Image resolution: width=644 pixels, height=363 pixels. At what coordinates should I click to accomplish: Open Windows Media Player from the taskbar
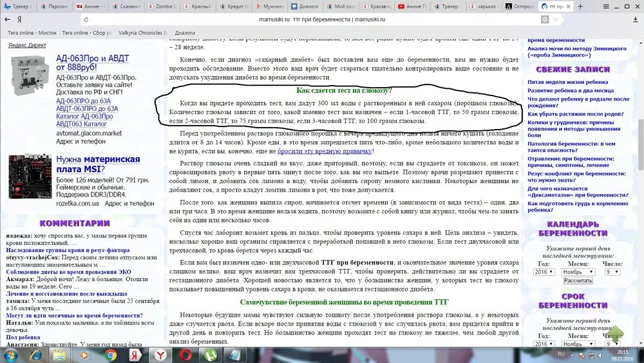84,355
